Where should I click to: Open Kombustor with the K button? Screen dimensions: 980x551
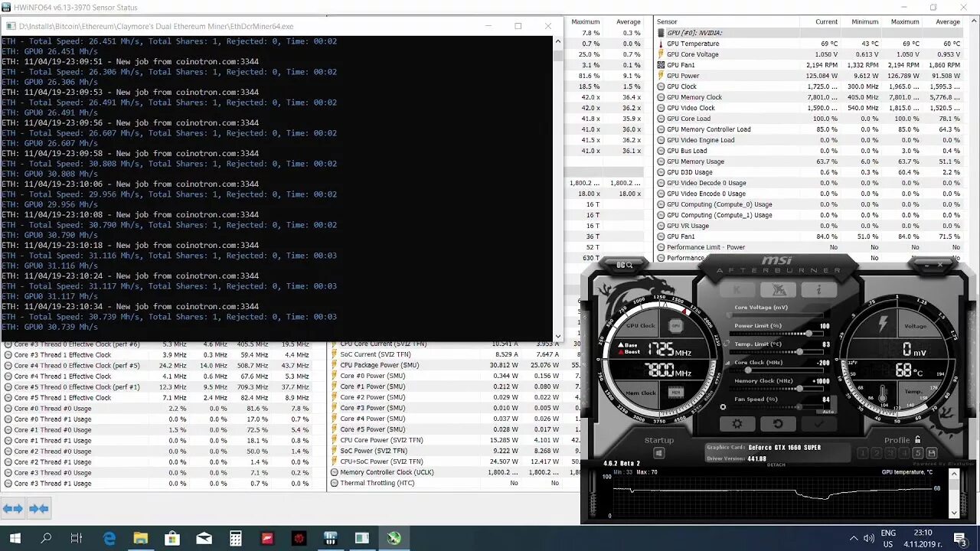coord(738,290)
